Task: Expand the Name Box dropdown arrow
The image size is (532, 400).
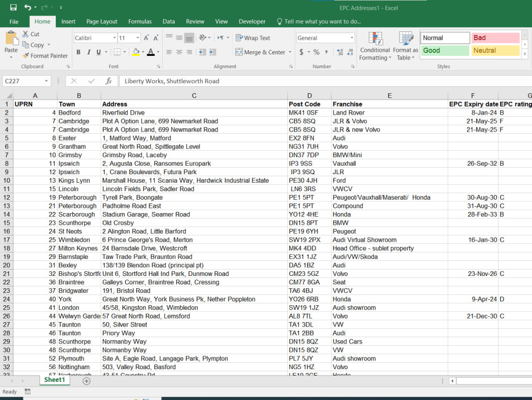Action: (46, 81)
